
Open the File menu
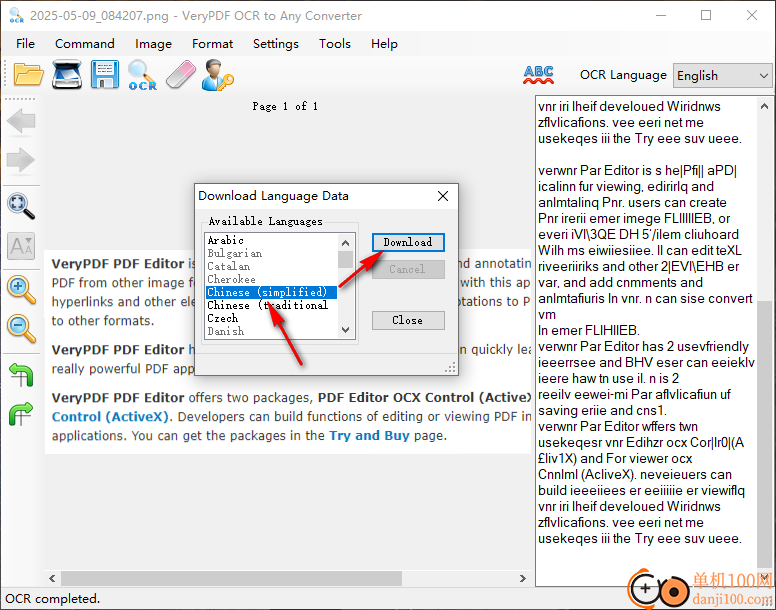pyautogui.click(x=25, y=44)
